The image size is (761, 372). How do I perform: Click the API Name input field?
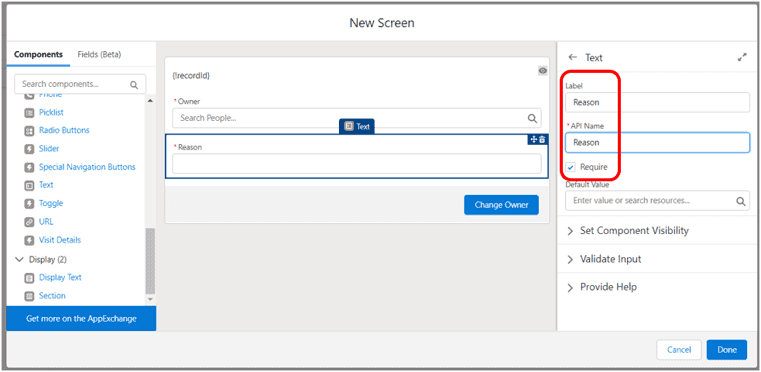click(657, 143)
